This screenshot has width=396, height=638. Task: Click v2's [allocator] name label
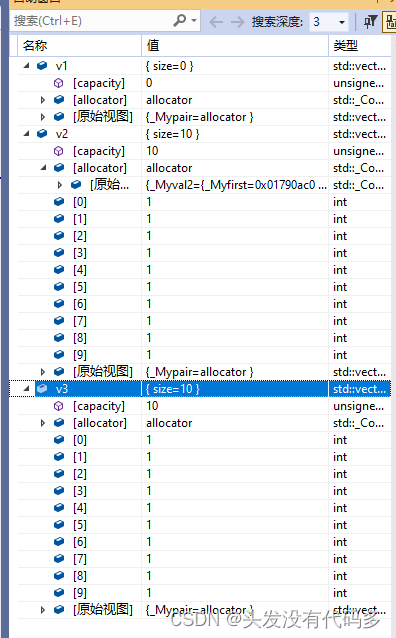[100, 168]
